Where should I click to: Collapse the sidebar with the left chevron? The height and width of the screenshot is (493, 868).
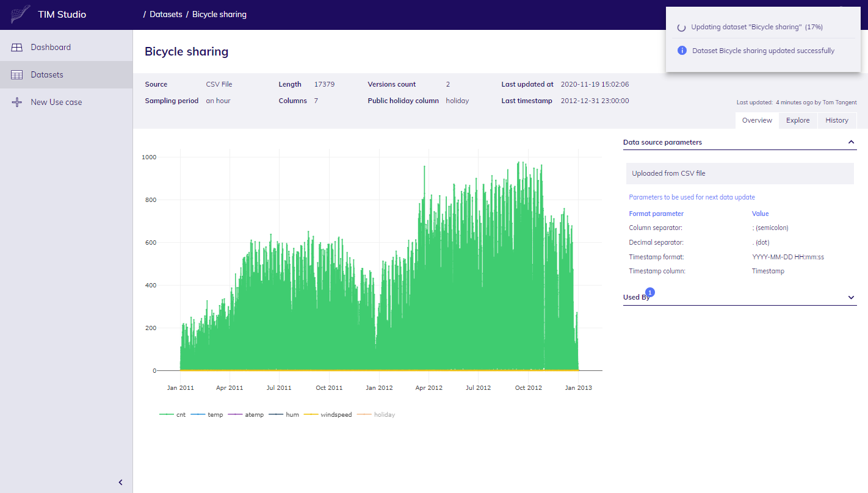120,482
